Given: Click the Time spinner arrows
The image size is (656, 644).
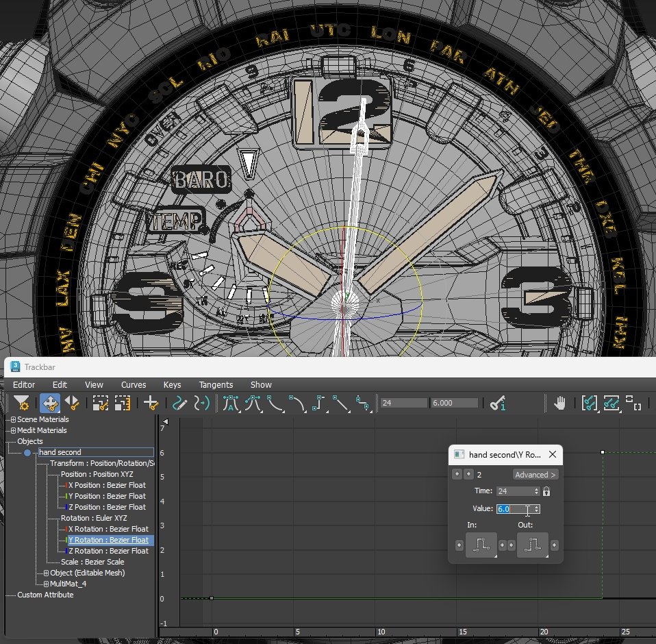Looking at the screenshot, I should tap(537, 491).
